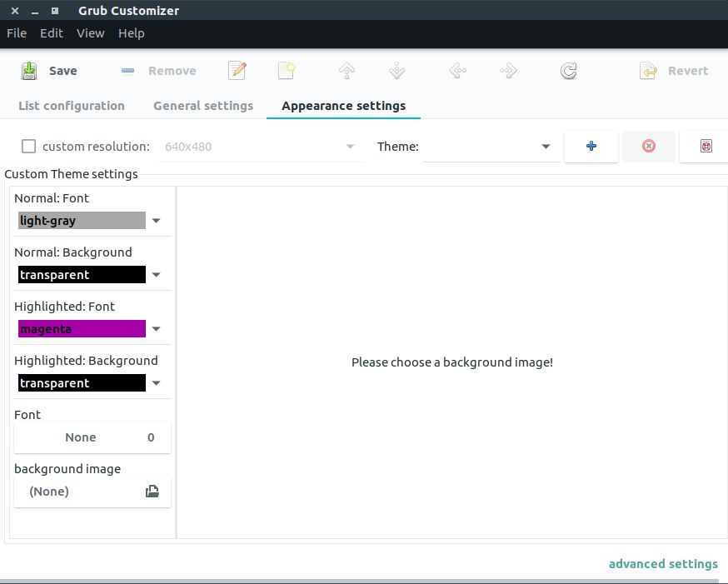Enable the custom resolution checkbox
The height and width of the screenshot is (584, 728).
click(x=29, y=147)
